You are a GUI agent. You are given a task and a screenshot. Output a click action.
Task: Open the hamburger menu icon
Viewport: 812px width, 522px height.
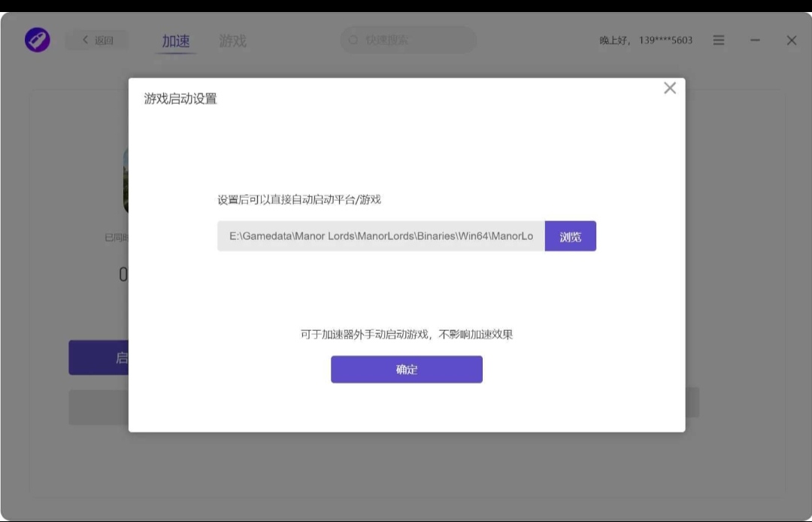tap(719, 41)
